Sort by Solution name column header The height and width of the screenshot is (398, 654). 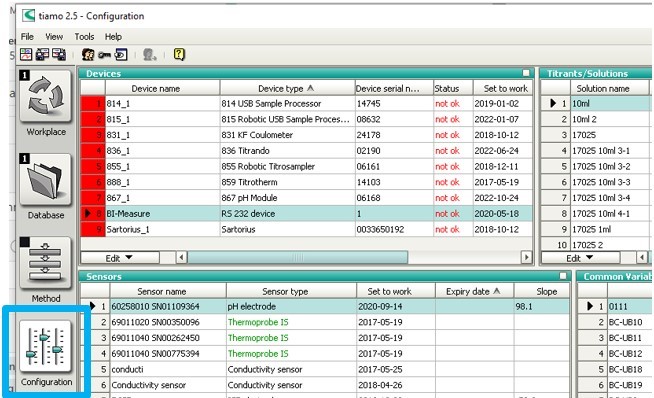pyautogui.click(x=609, y=88)
